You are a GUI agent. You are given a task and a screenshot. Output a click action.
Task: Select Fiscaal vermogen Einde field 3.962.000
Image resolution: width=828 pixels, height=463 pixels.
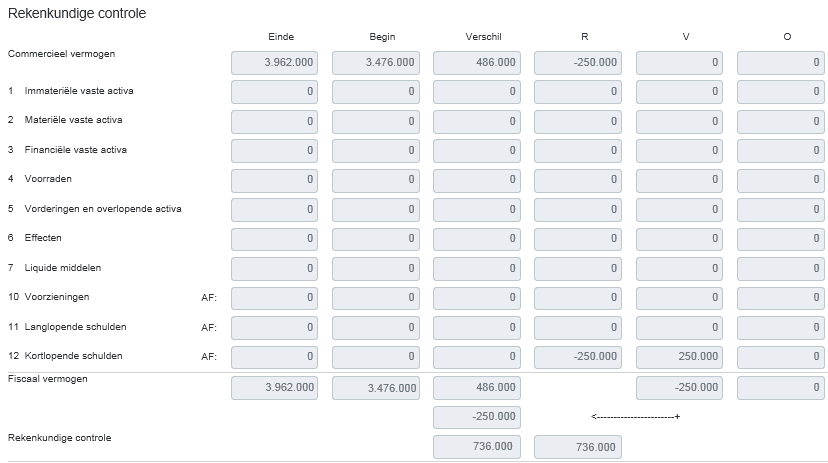(275, 388)
